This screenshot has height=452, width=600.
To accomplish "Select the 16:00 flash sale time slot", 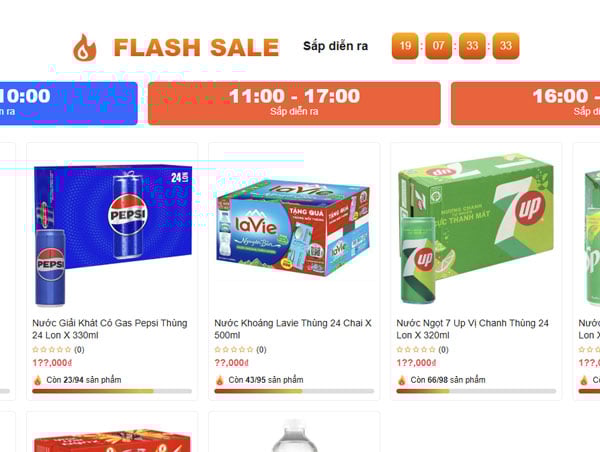I will (x=525, y=103).
